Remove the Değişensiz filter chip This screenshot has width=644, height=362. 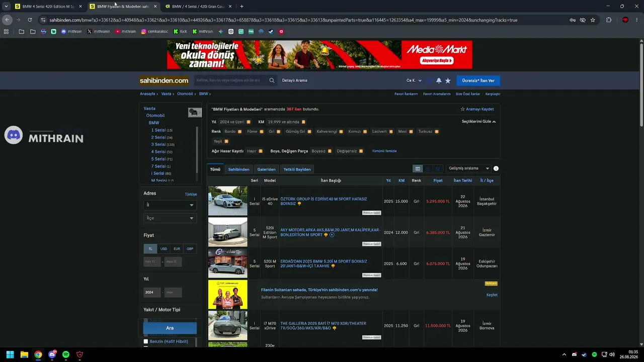361,151
